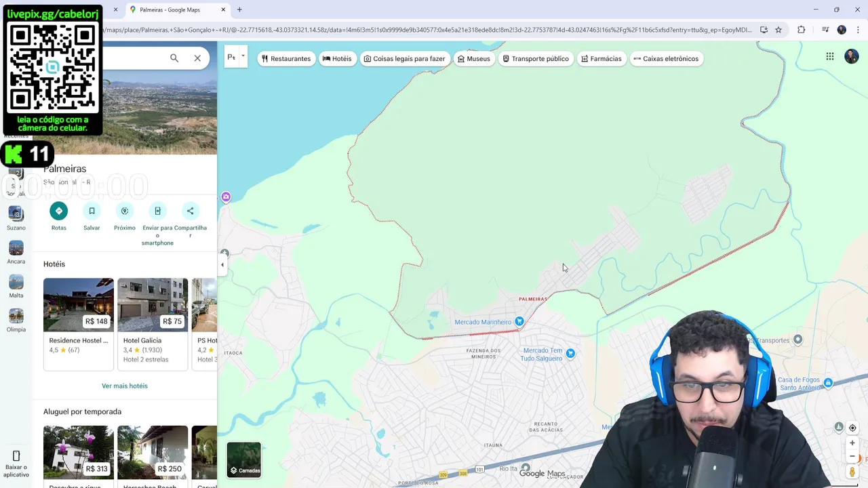
Task: Open R$ 313 vacation rental card
Action: click(x=79, y=455)
